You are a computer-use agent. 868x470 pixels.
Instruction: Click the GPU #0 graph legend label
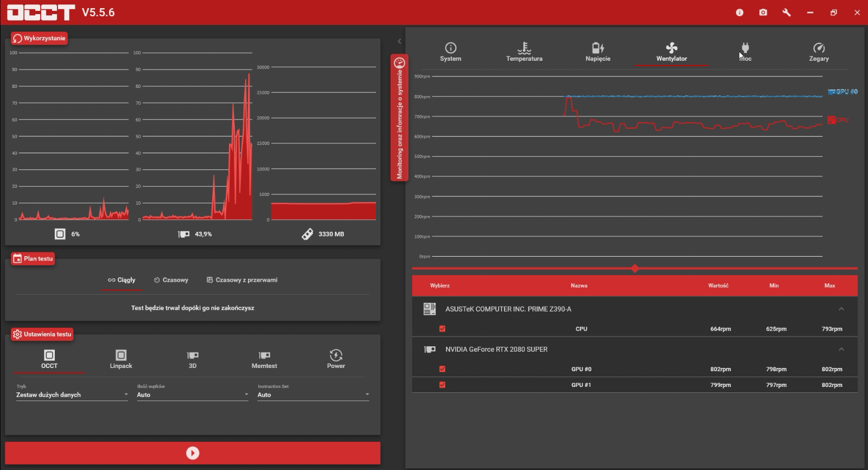[843, 92]
